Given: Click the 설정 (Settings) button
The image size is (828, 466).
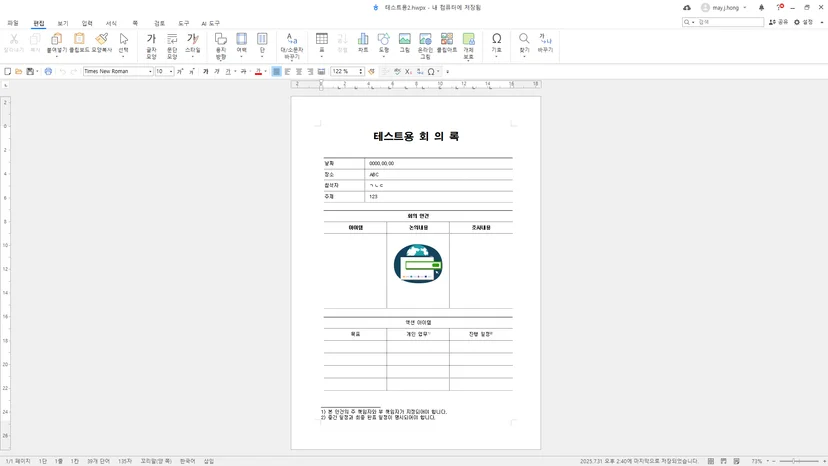Looking at the screenshot, I should pos(803,22).
